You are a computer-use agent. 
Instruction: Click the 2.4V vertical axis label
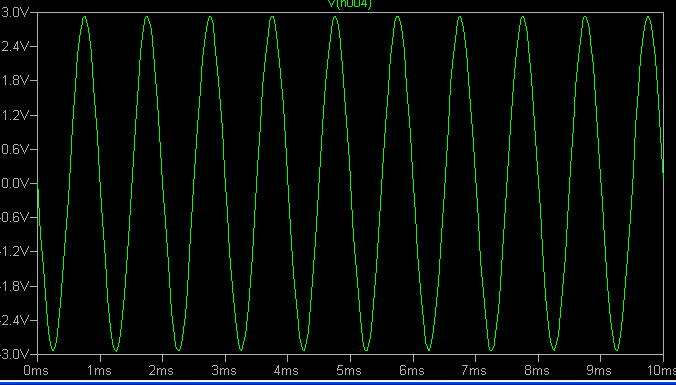pos(15,46)
